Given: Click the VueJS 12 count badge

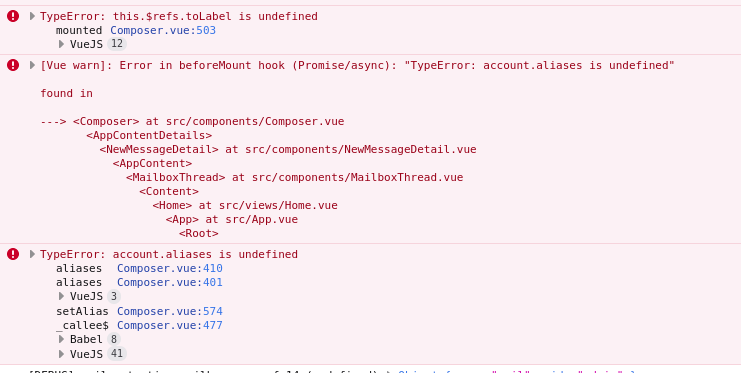Looking at the screenshot, I should [x=117, y=44].
